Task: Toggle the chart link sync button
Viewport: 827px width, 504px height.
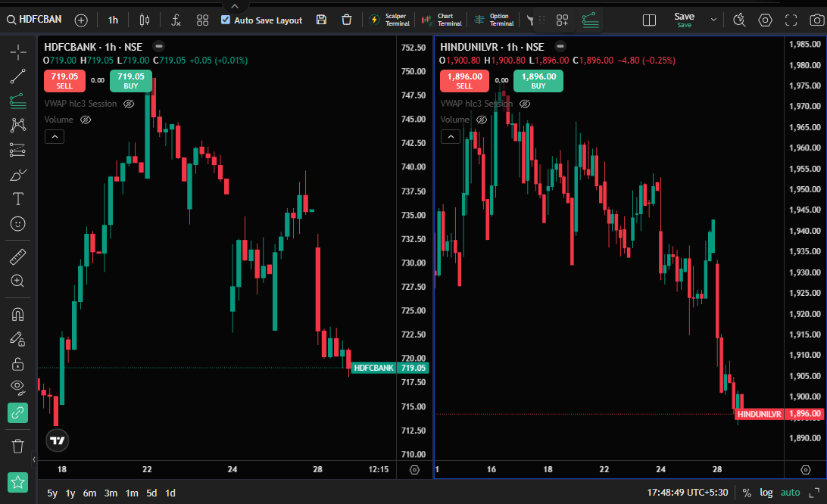Action: (x=18, y=412)
